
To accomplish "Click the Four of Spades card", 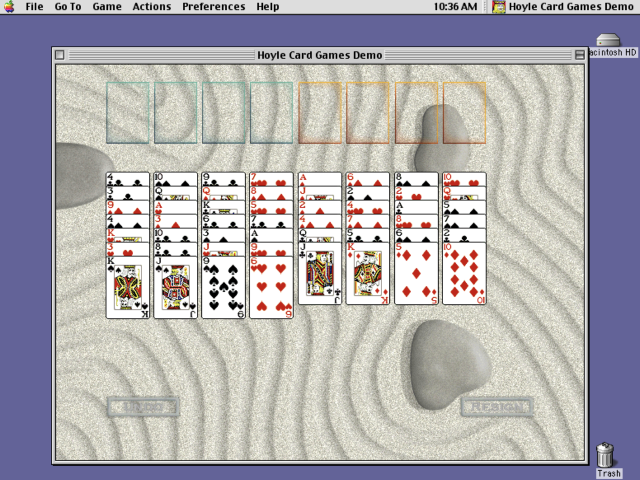I will (x=128, y=222).
